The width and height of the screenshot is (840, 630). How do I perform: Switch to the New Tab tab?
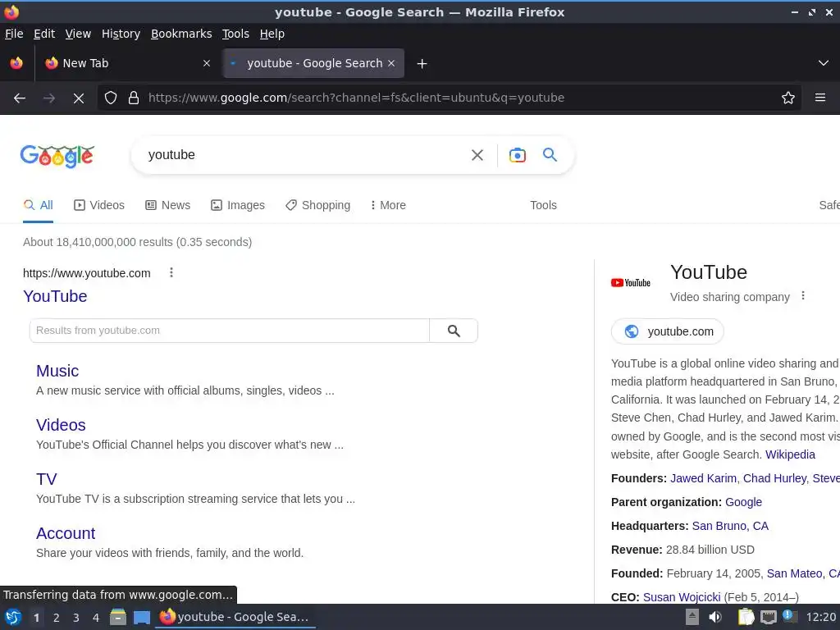tap(126, 63)
